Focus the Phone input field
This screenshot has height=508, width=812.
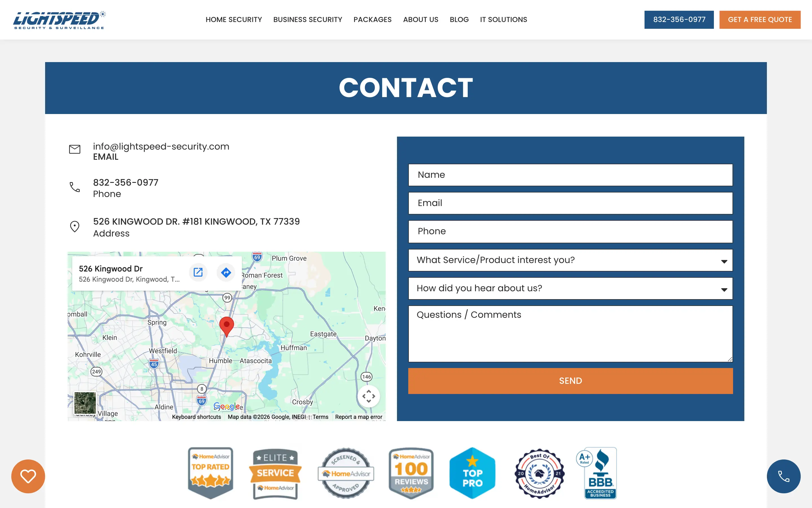[570, 231]
